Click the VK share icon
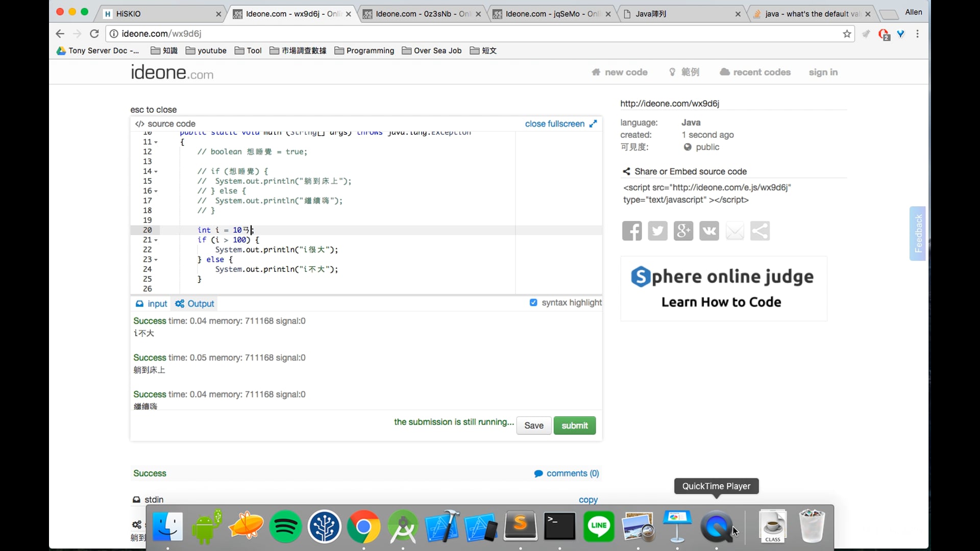This screenshot has height=551, width=980. pos(709,231)
